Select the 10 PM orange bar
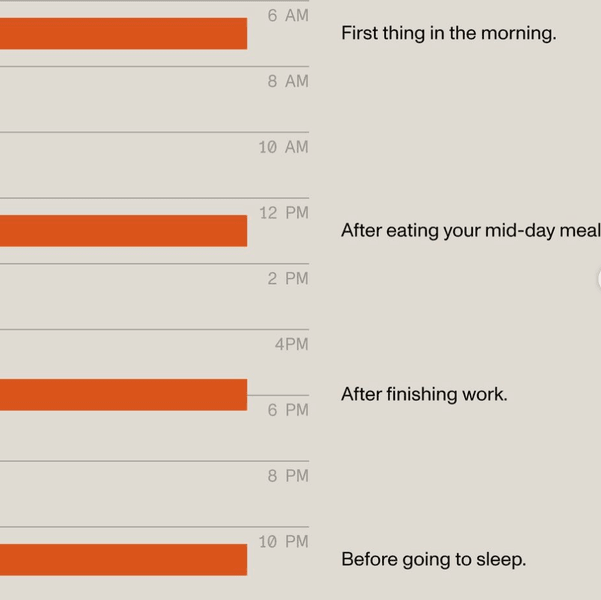601x600 pixels. 123,560
